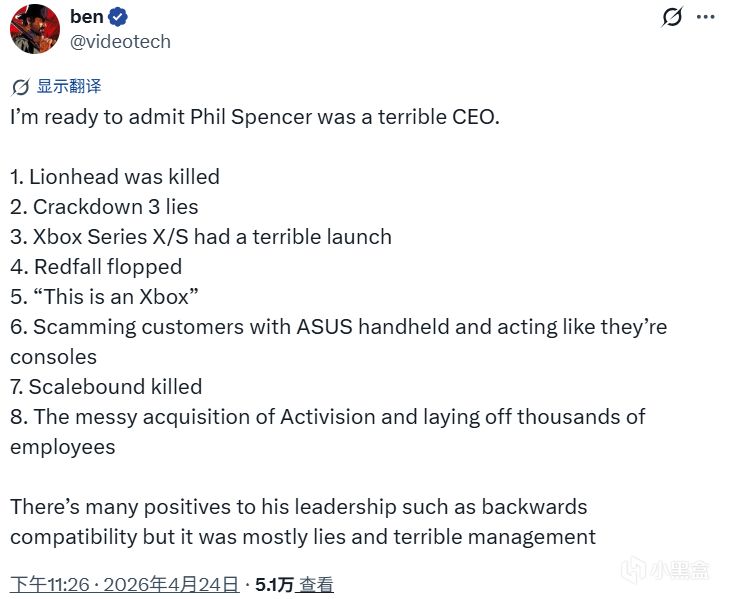The height and width of the screenshot is (599, 731).
Task: Open the @videotech handle link
Action: (x=120, y=41)
